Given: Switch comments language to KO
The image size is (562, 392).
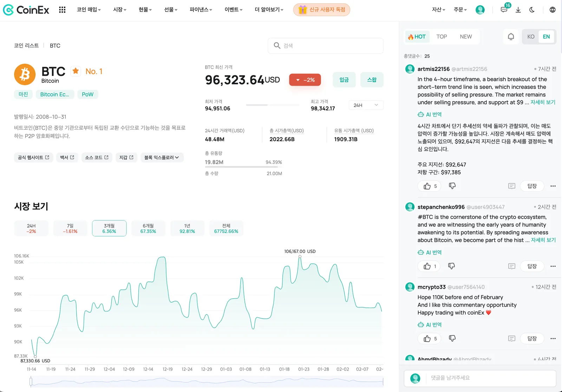Looking at the screenshot, I should point(531,36).
